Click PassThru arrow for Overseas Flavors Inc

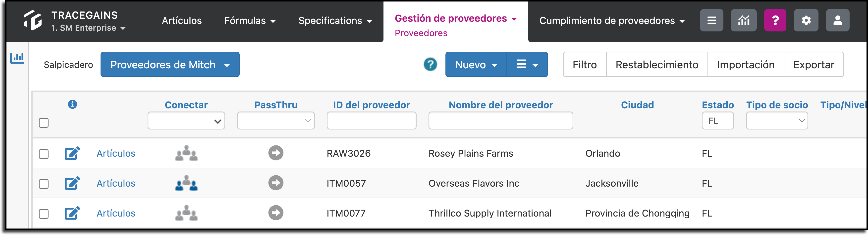[276, 183]
